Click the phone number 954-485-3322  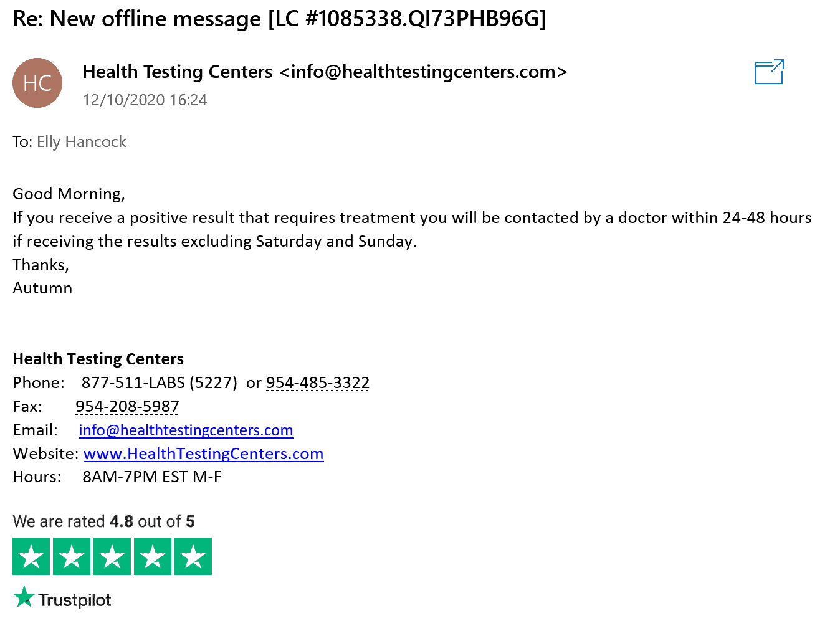318,383
